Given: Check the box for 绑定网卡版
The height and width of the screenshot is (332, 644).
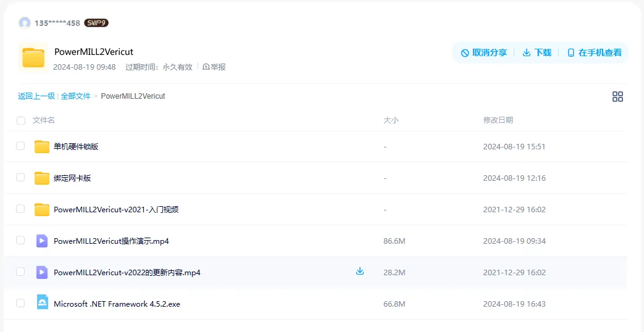Looking at the screenshot, I should pos(20,178).
